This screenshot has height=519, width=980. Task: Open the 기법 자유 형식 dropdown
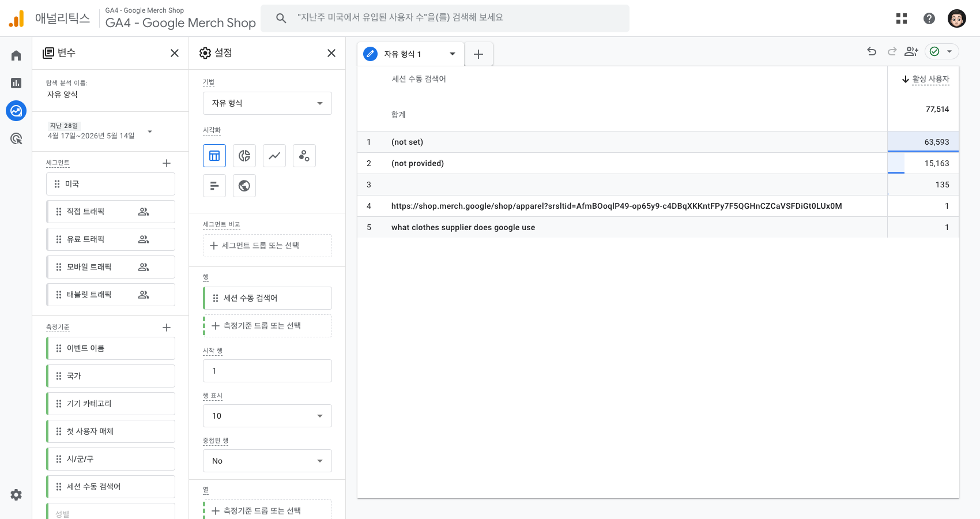[267, 103]
